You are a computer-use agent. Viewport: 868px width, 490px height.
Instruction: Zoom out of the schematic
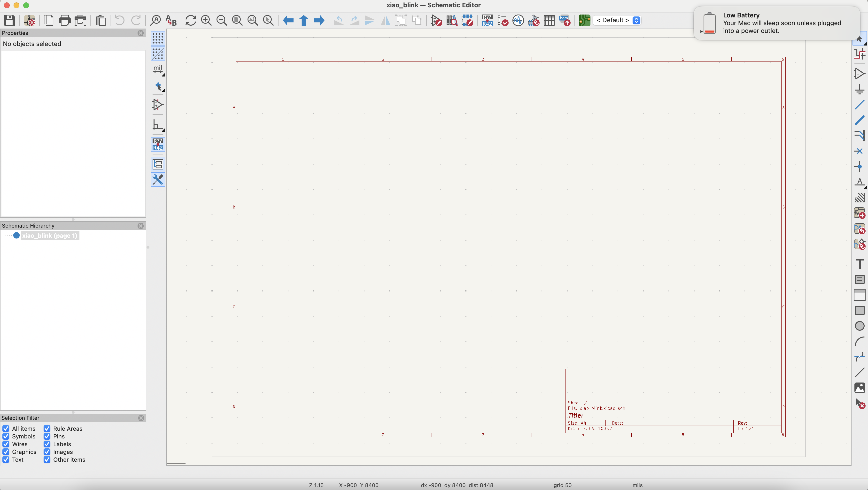point(222,20)
